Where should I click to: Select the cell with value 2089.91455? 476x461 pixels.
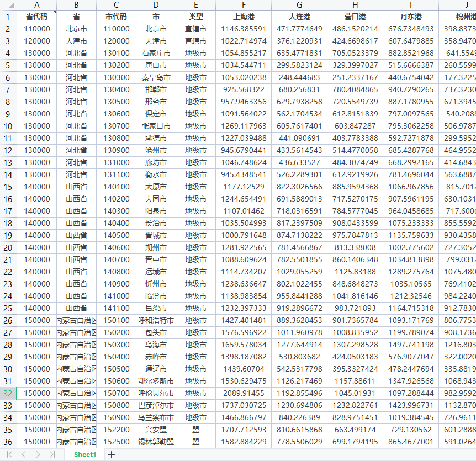click(x=244, y=393)
